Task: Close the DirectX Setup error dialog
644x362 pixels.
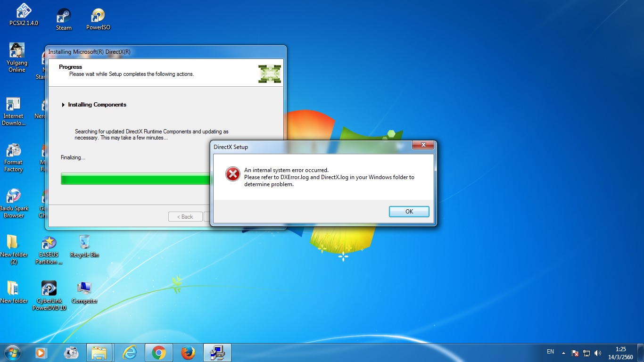Action: click(423, 145)
